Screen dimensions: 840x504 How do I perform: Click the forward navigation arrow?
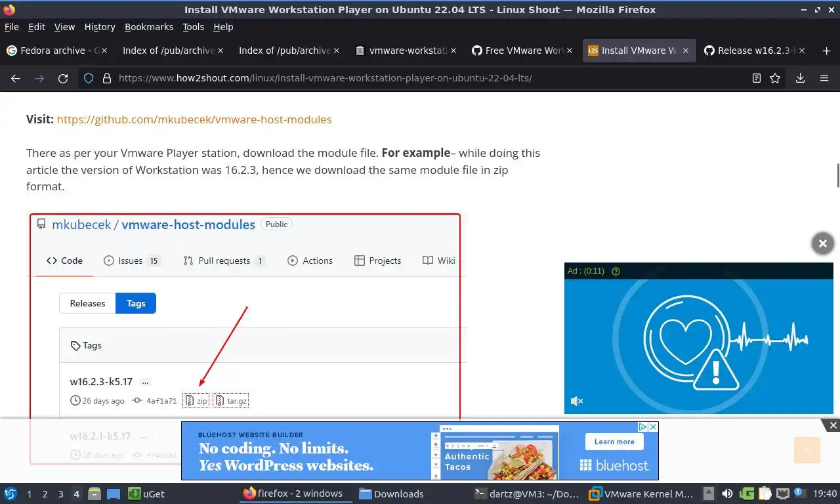click(x=39, y=78)
